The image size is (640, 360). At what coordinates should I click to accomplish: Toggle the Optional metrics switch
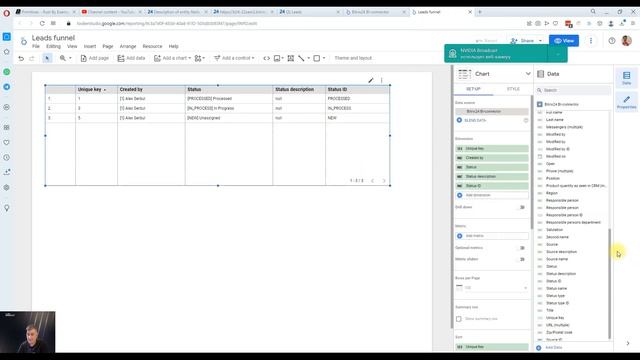tap(521, 248)
